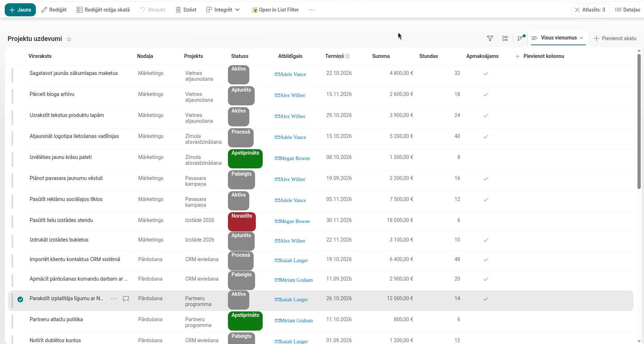The height and width of the screenshot is (344, 644).
Task: Open the Statuss column header menu
Action: coord(240,56)
